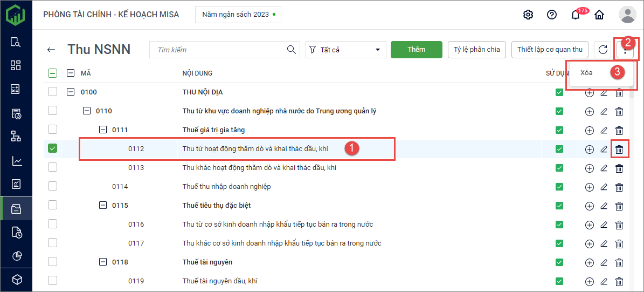Open the three-dot more options menu
This screenshot has width=644, height=292.
point(625,50)
